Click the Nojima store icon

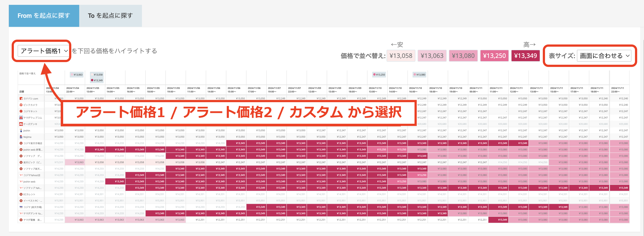pos(21,137)
